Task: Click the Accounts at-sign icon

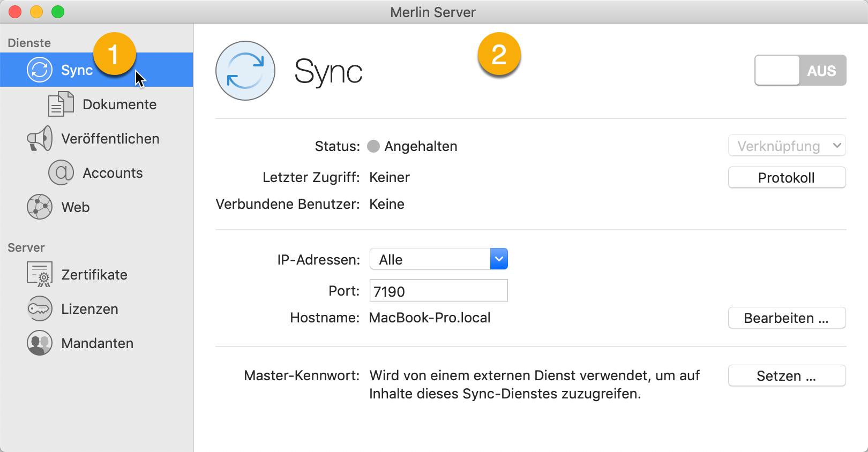Action: click(x=61, y=172)
